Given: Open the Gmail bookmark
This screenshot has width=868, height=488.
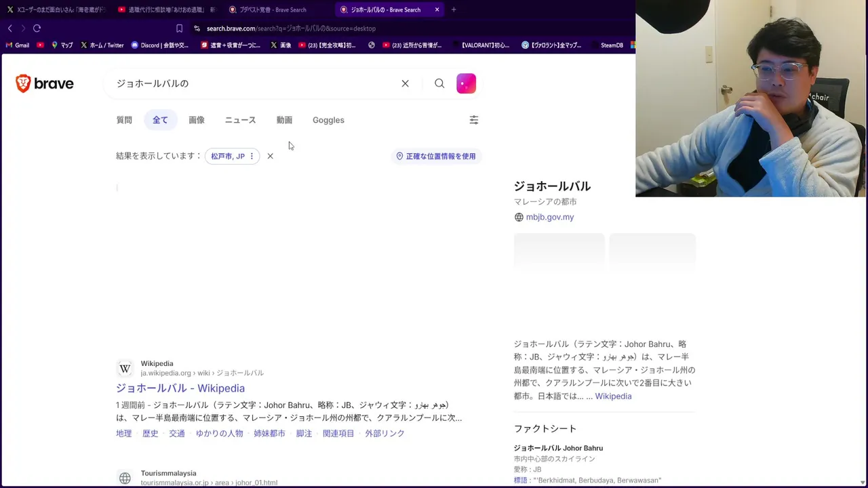Looking at the screenshot, I should click(18, 45).
